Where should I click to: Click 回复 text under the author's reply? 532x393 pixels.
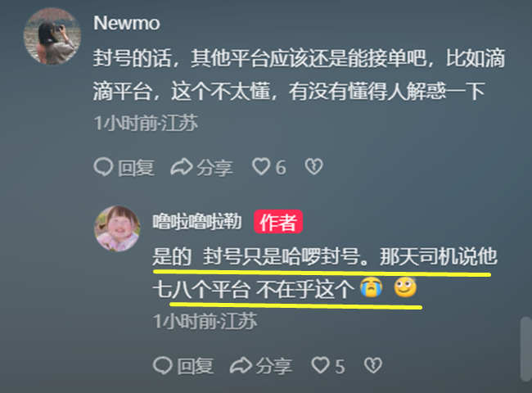point(196,366)
